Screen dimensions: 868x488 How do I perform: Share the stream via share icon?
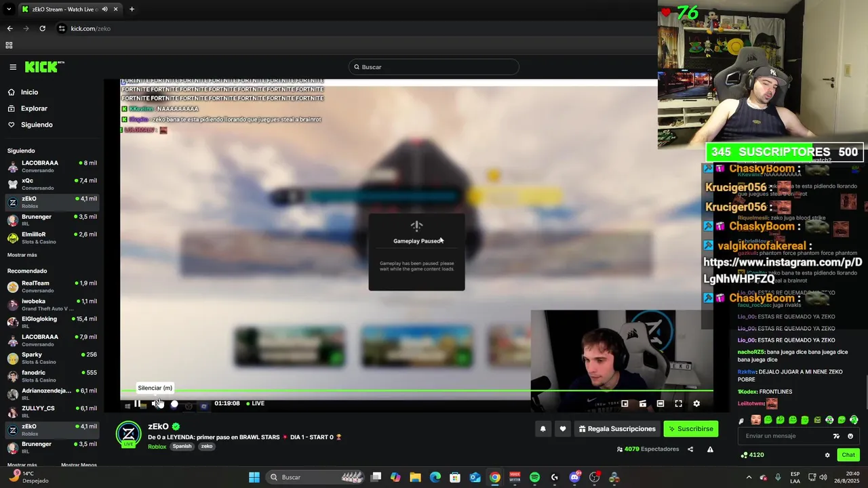[690, 449]
